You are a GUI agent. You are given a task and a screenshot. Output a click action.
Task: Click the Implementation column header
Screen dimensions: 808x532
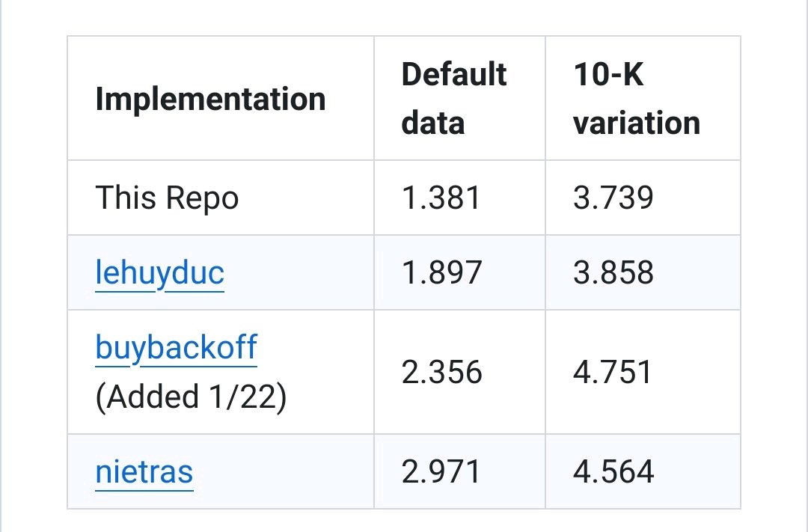(210, 99)
